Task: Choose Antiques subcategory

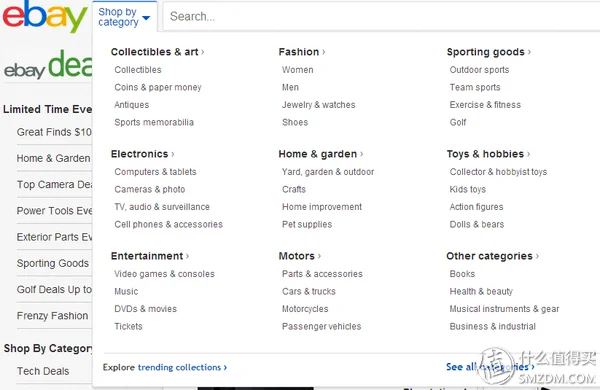Action: pos(132,104)
